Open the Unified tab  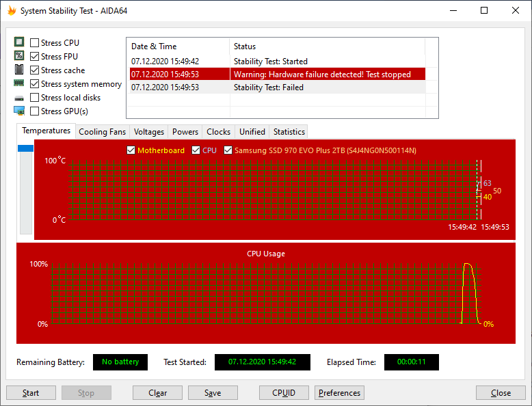pos(252,132)
